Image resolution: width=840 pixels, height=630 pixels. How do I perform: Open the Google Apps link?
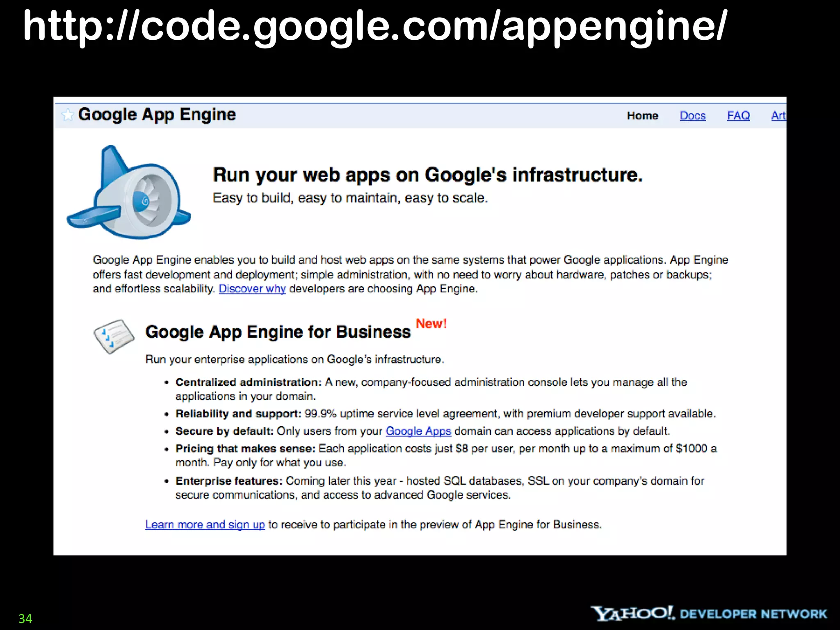418,431
